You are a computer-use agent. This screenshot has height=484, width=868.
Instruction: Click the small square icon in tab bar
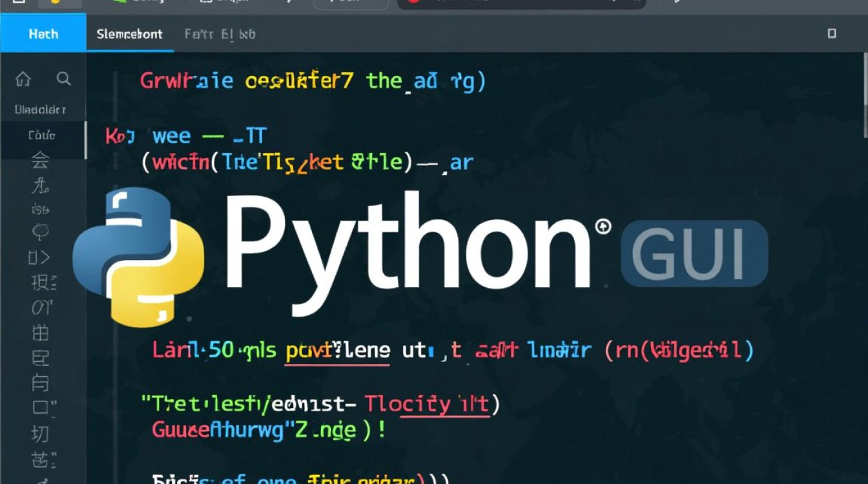[x=832, y=34]
